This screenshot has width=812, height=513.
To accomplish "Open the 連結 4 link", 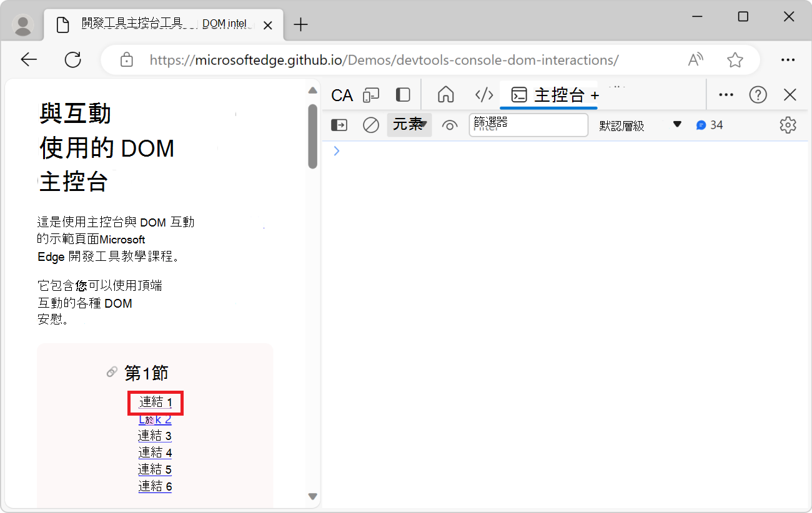I will click(x=155, y=452).
